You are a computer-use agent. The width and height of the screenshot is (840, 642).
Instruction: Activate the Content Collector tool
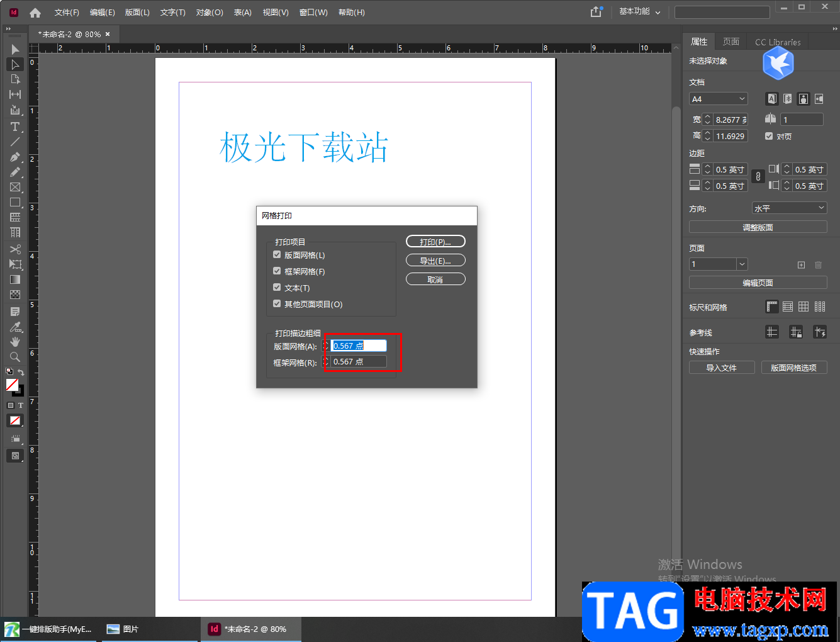(15, 110)
